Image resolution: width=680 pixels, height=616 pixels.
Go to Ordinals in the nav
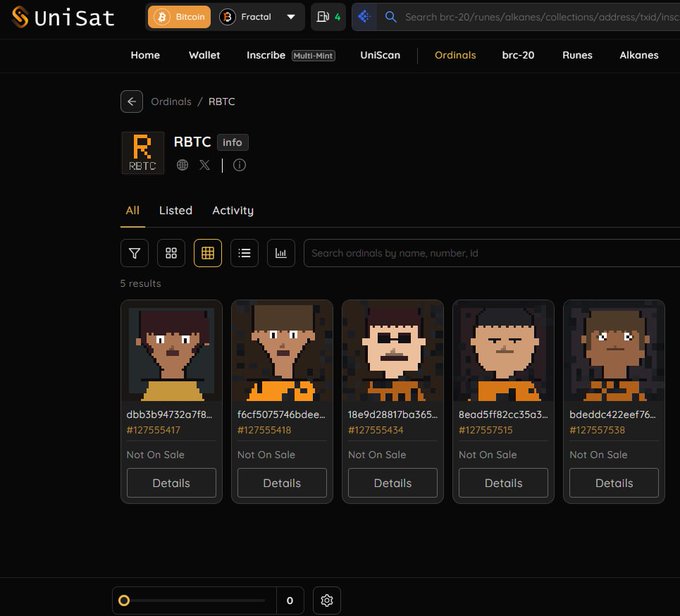[x=455, y=55]
